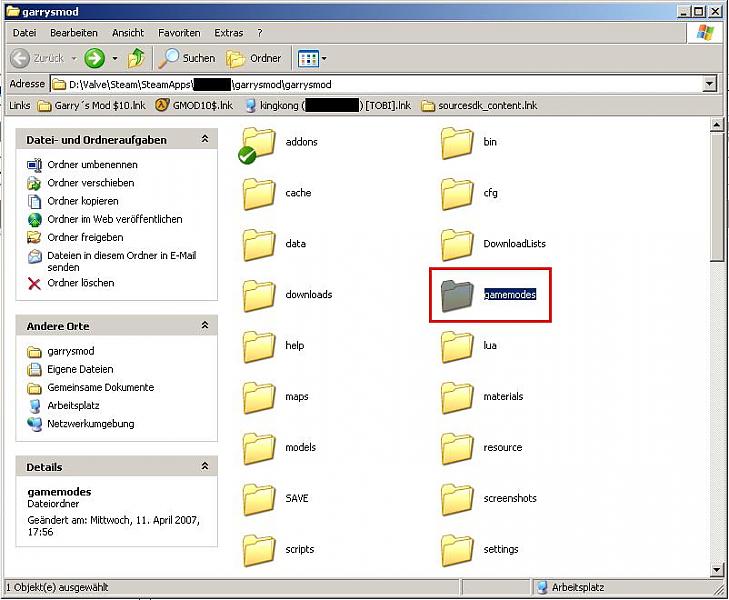The image size is (729, 600).
Task: Click the vertical scrollbar down arrow
Action: (717, 570)
